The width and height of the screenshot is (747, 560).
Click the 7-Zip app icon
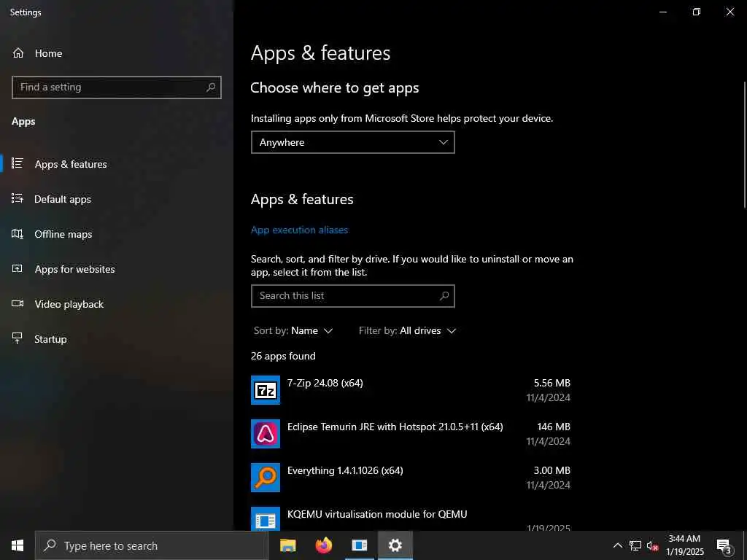pyautogui.click(x=266, y=390)
